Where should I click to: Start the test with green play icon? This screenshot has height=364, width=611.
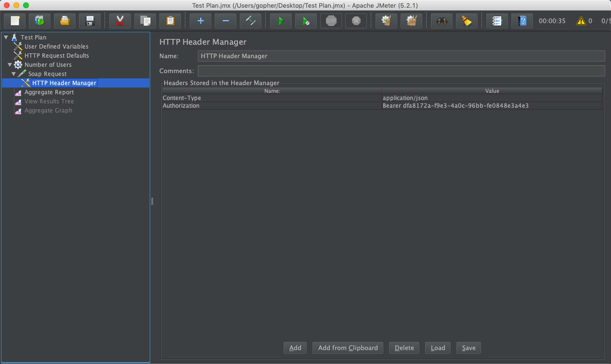click(281, 21)
